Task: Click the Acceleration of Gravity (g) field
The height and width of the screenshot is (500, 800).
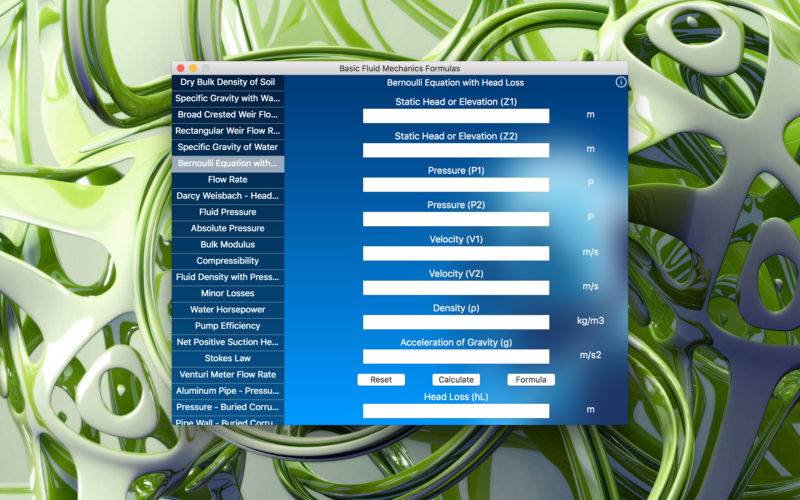Action: point(456,357)
